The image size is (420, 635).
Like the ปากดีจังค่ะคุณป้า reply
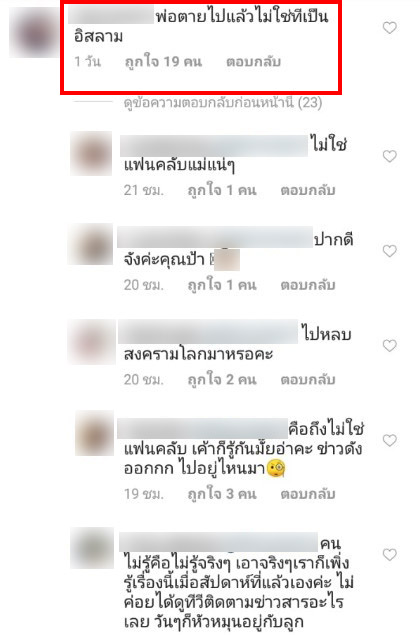tap(390, 251)
